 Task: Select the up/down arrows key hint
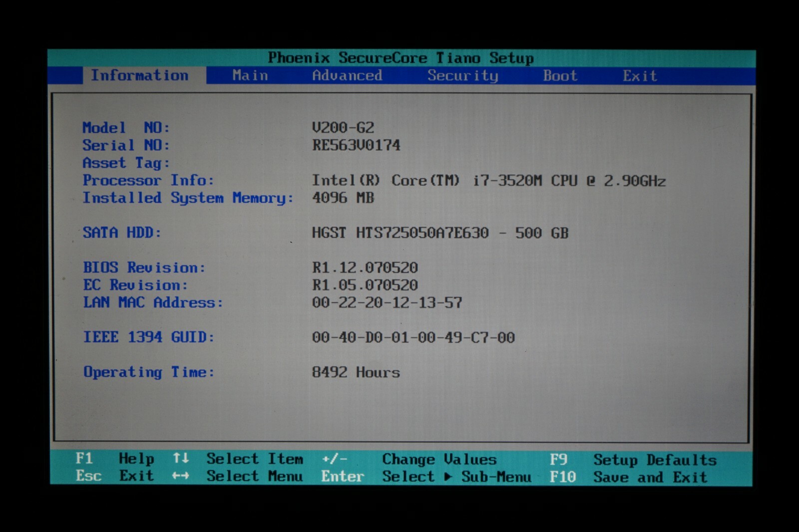[181, 458]
